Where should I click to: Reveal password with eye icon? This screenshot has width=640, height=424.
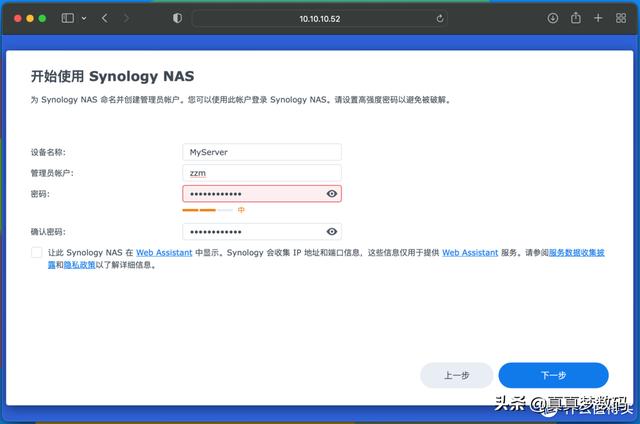pos(332,194)
